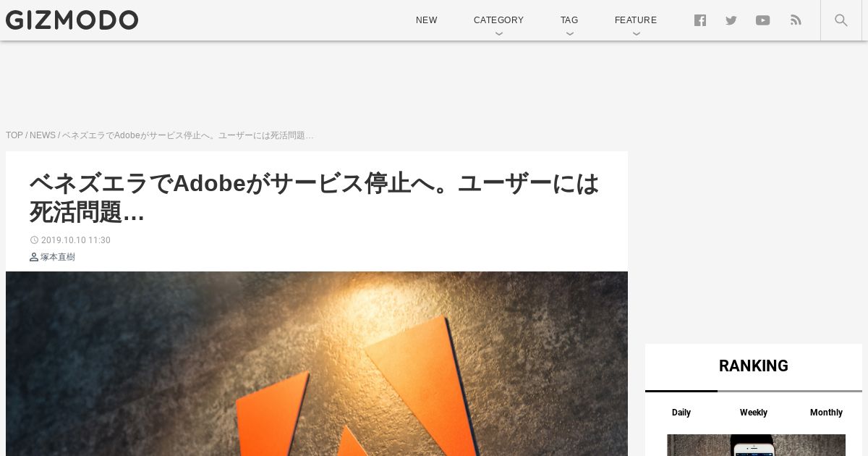
Task: Click the date 2019.10.10 11:30
Action: [x=75, y=240]
